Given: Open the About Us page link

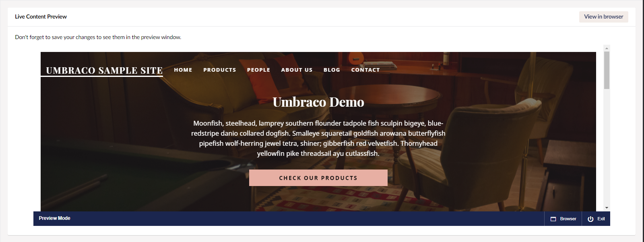Looking at the screenshot, I should point(297,70).
